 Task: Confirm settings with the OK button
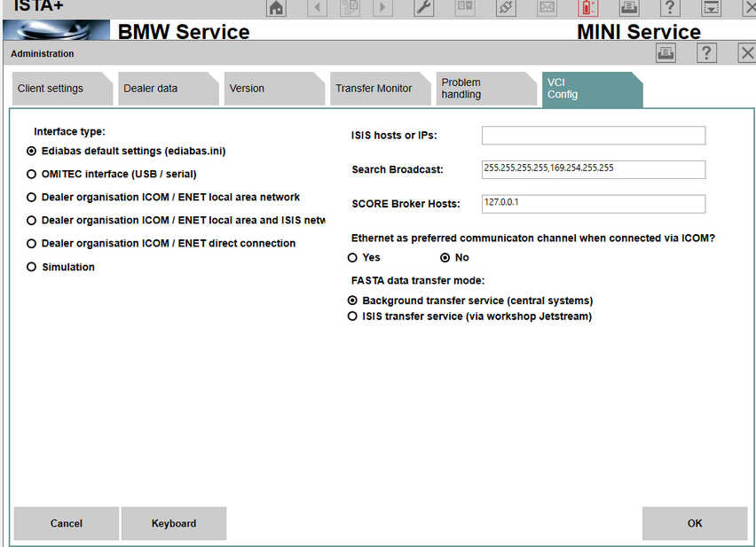[x=695, y=523]
